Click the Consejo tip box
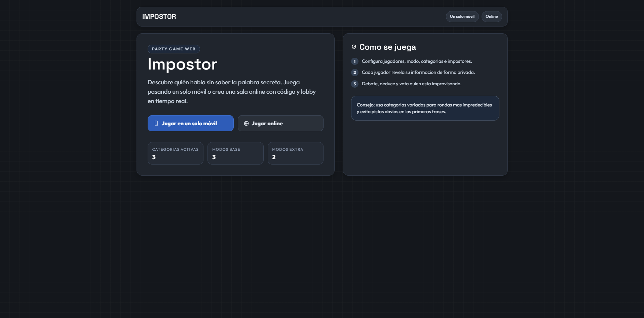The image size is (644, 318). click(425, 108)
